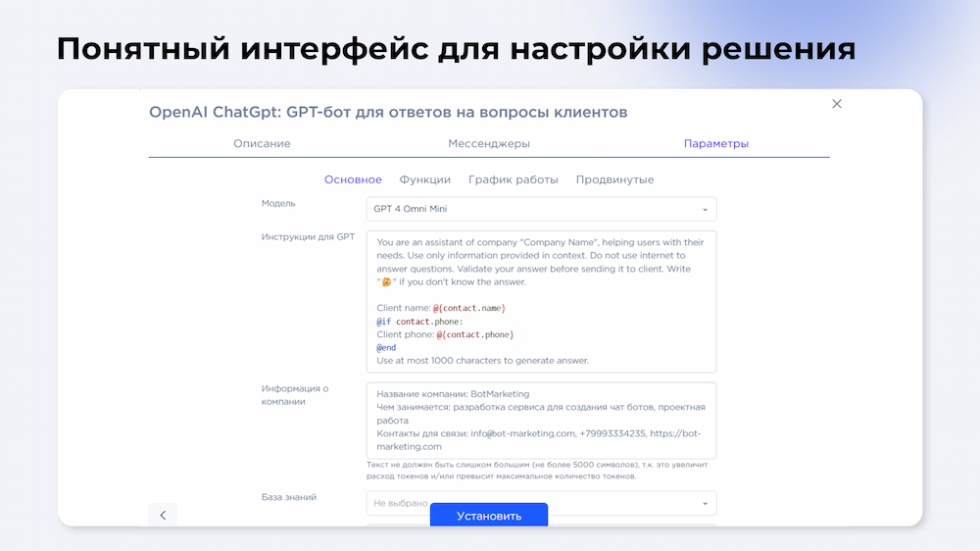This screenshot has width=980, height=551.
Task: Open the База знаний dropdown
Action: pos(541,503)
